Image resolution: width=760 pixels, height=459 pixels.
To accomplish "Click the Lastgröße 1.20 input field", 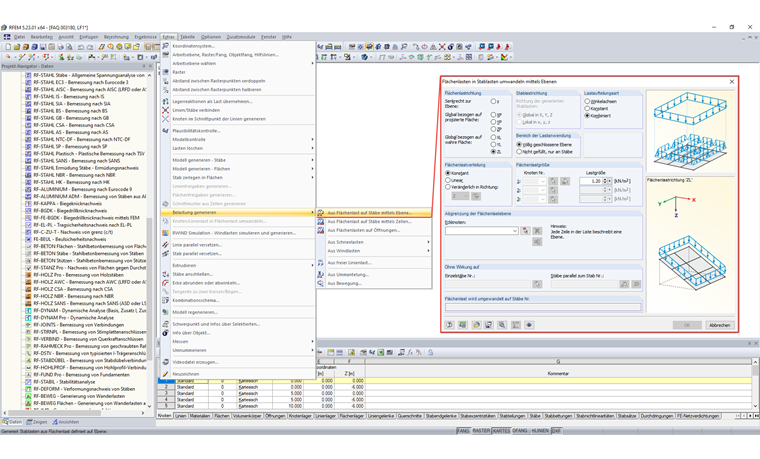I will click(590, 181).
